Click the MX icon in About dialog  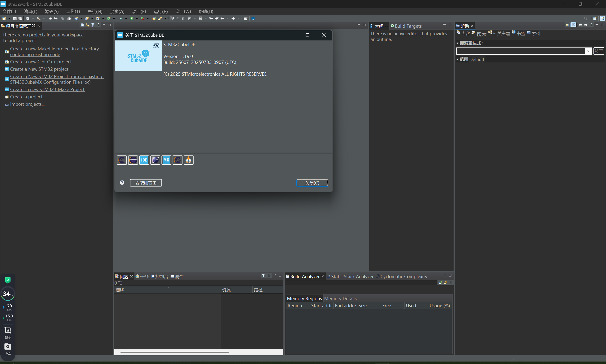pos(166,160)
